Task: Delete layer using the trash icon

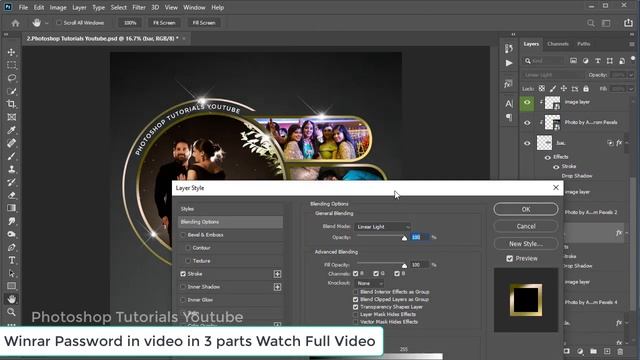Action: 620,351
